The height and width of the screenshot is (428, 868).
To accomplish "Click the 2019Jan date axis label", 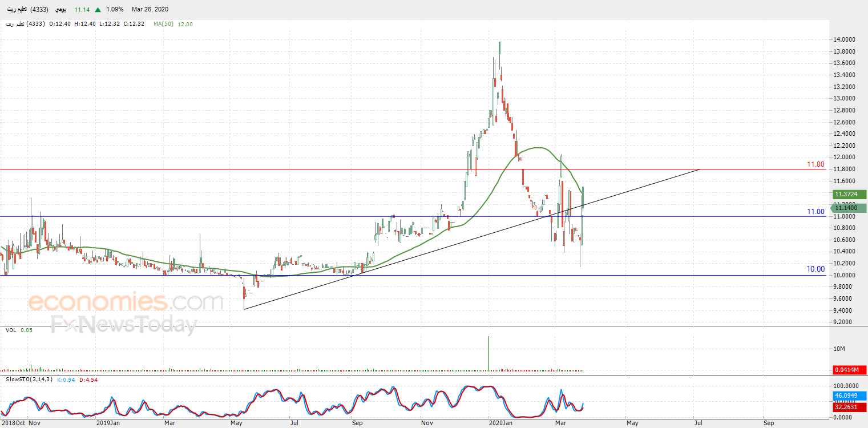I will [x=108, y=423].
